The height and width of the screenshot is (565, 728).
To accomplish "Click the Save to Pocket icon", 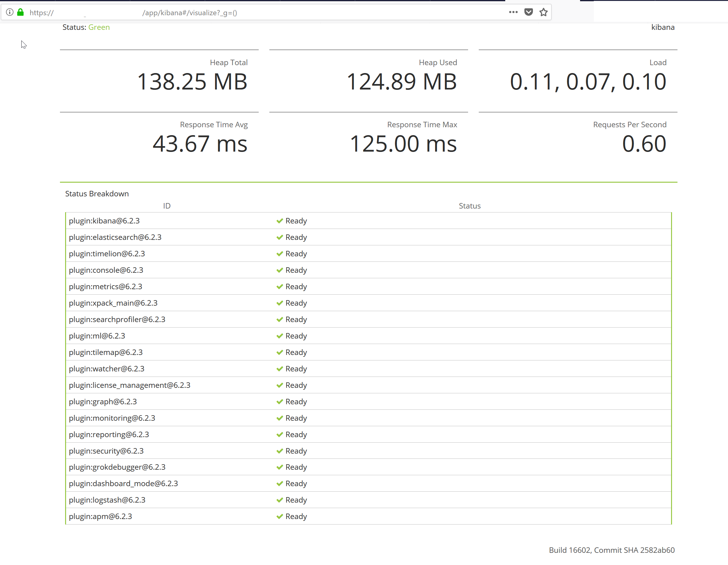I will pyautogui.click(x=528, y=12).
